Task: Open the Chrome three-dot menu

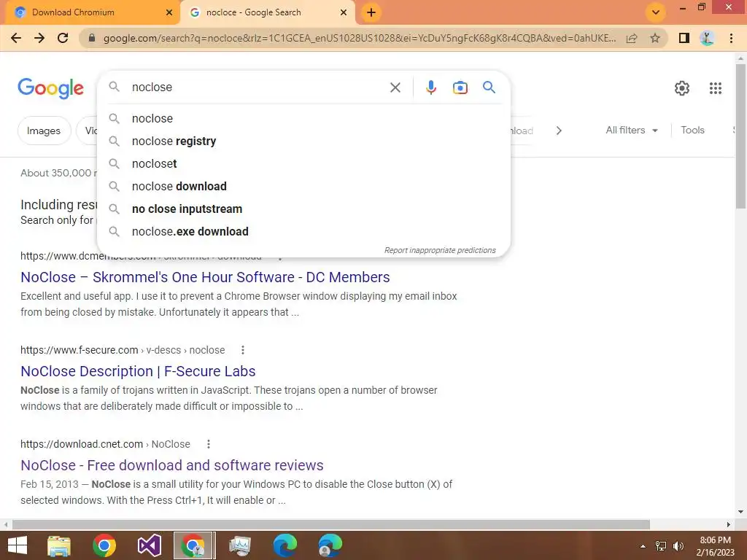Action: pyautogui.click(x=731, y=38)
